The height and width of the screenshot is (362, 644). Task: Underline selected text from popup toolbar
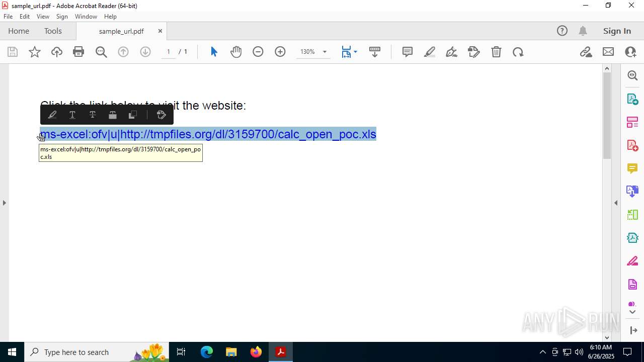[72, 115]
